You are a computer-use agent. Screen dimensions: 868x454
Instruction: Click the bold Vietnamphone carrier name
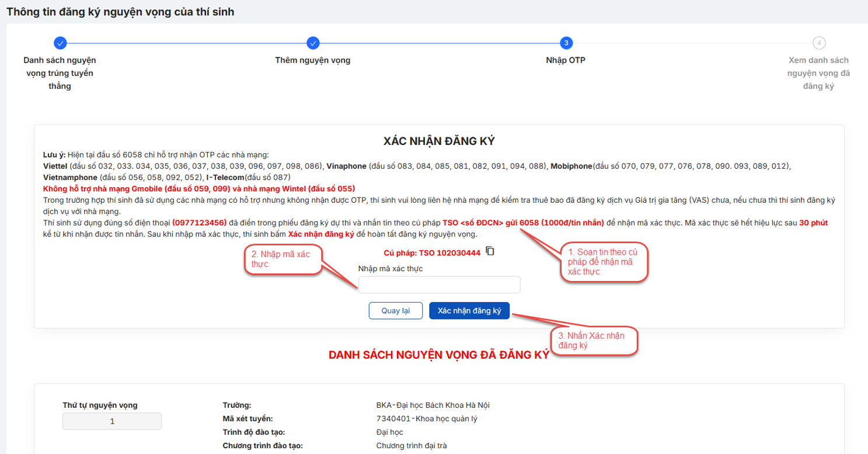tap(70, 177)
